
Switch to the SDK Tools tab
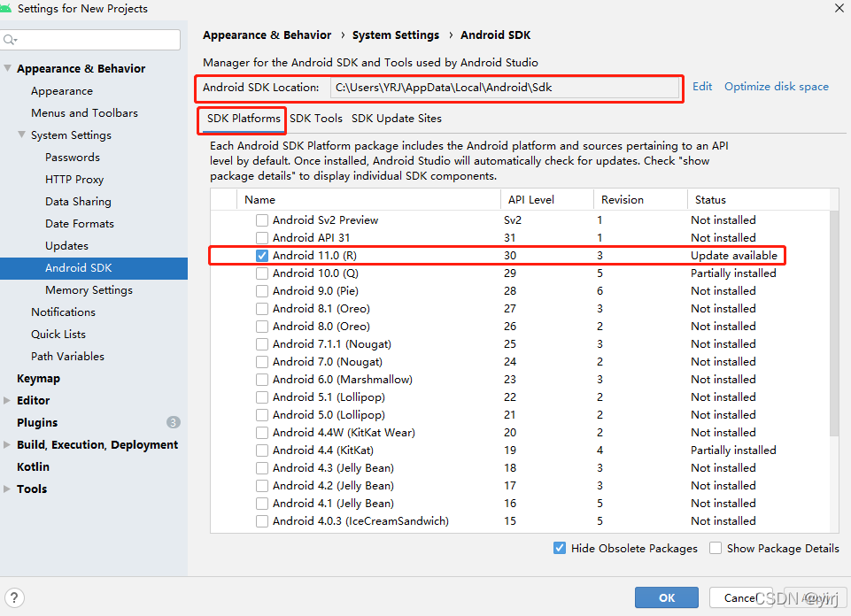tap(316, 119)
